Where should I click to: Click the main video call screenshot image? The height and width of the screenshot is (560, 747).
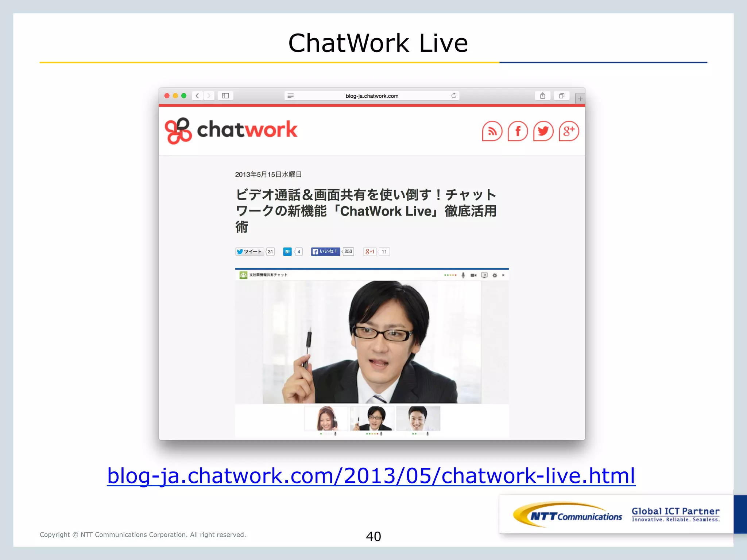pyautogui.click(x=372, y=342)
